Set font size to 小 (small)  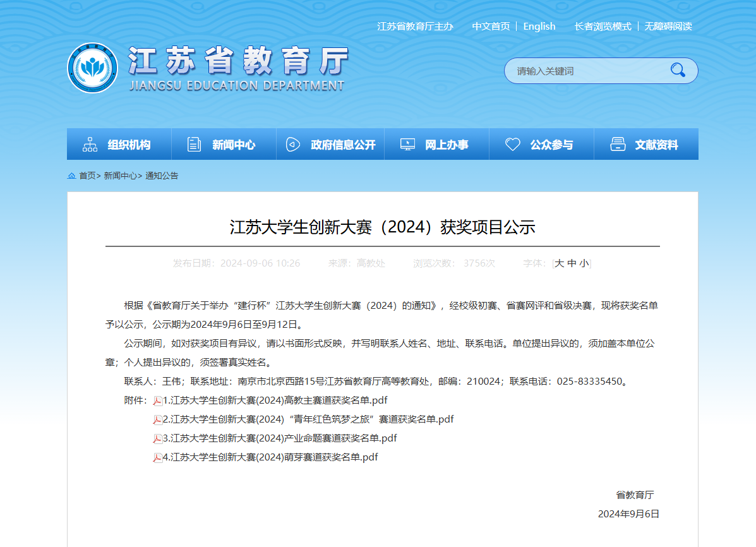pos(584,263)
